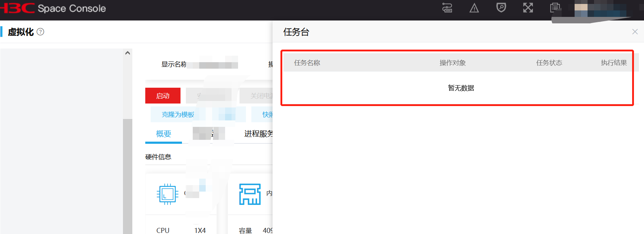Image resolution: width=644 pixels, height=234 pixels.
Task: Click the red 启动 button
Action: tap(163, 96)
